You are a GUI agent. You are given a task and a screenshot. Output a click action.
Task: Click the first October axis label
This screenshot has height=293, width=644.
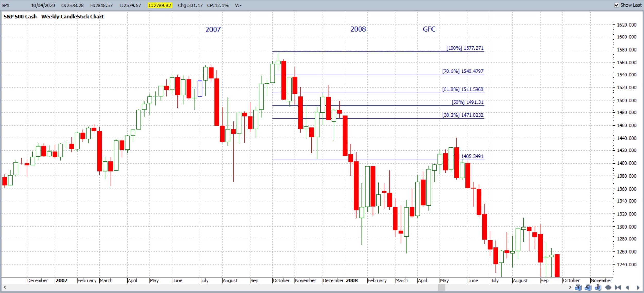(281, 280)
